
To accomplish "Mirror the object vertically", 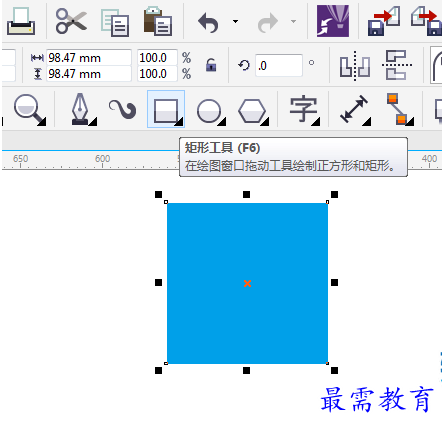I will coord(398,65).
